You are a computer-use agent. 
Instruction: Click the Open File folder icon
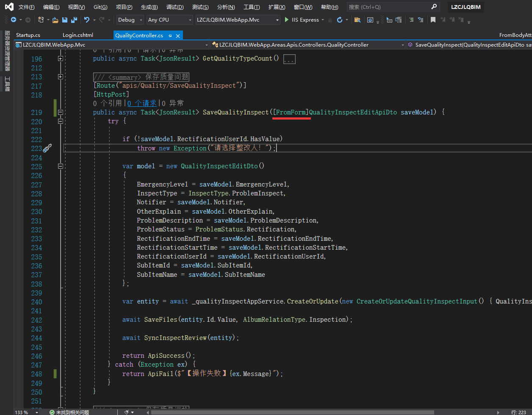pos(55,20)
